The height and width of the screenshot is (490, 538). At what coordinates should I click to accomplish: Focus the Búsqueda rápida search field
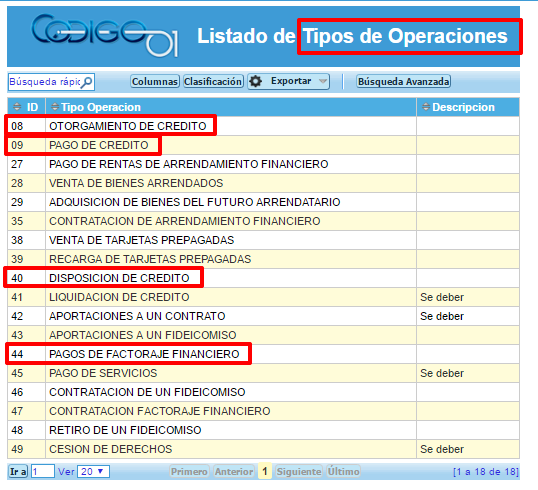click(45, 82)
